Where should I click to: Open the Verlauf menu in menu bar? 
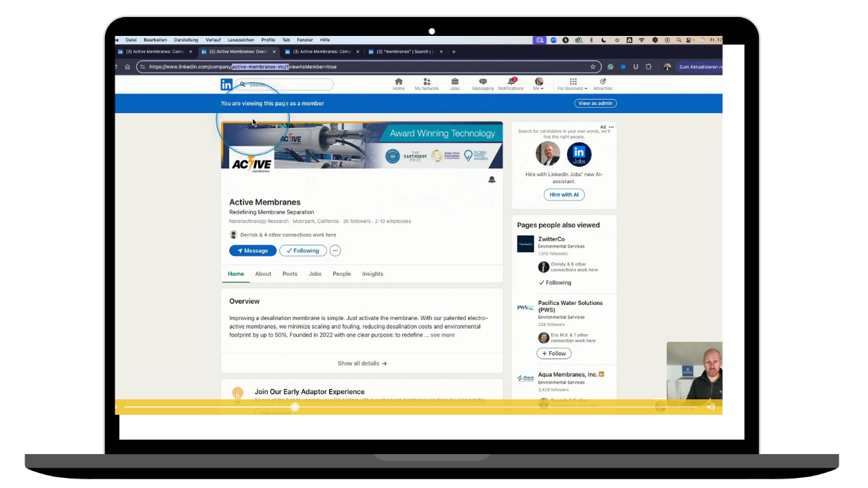(x=213, y=40)
